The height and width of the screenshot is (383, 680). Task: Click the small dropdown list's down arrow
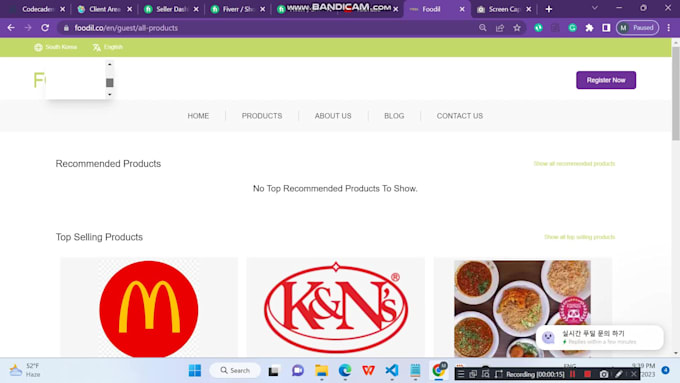pos(110,95)
